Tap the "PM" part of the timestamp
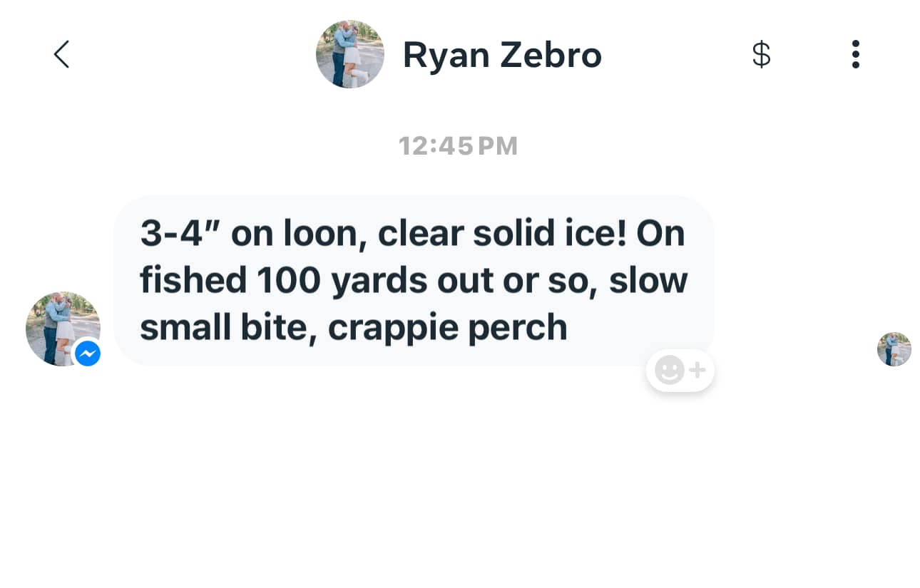Screen dimensions: 920x588 coord(497,146)
